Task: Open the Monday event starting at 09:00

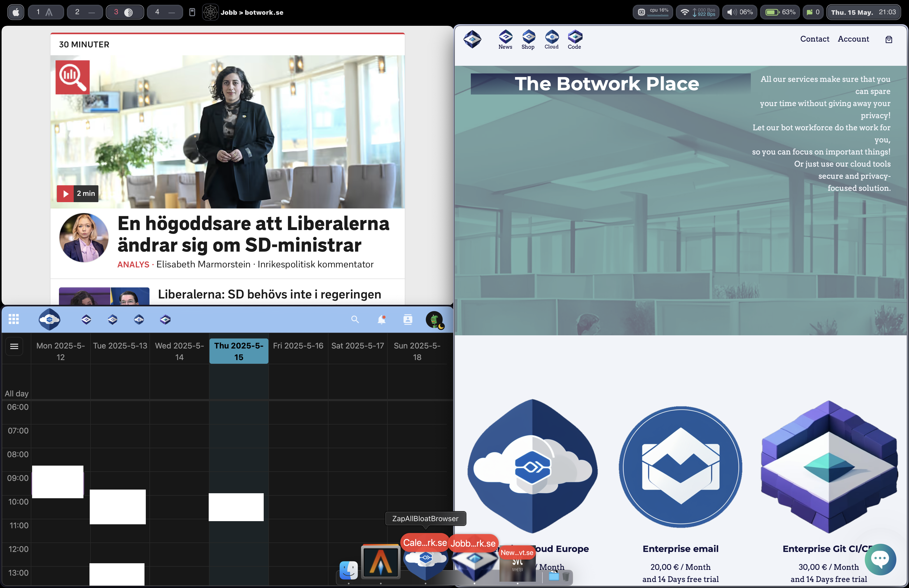Action: [58, 482]
